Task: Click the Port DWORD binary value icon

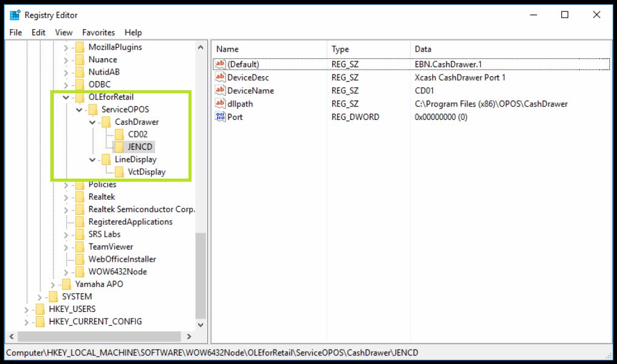Action: click(221, 117)
